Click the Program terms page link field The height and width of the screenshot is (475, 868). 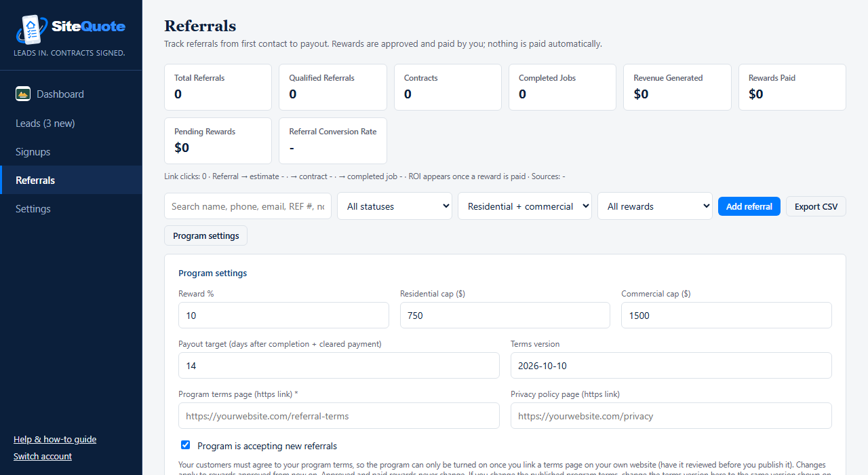tap(339, 416)
